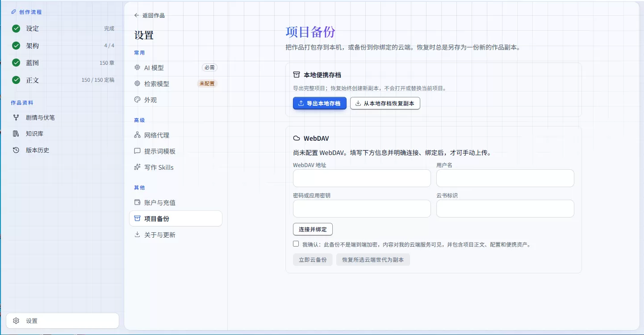Screen dimensions: 644x335
Task: Click the 150 / 150 定稿 status text
Action: pos(98,80)
